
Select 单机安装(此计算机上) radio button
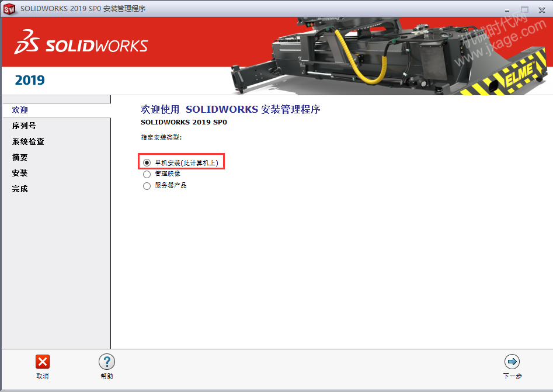pos(147,162)
